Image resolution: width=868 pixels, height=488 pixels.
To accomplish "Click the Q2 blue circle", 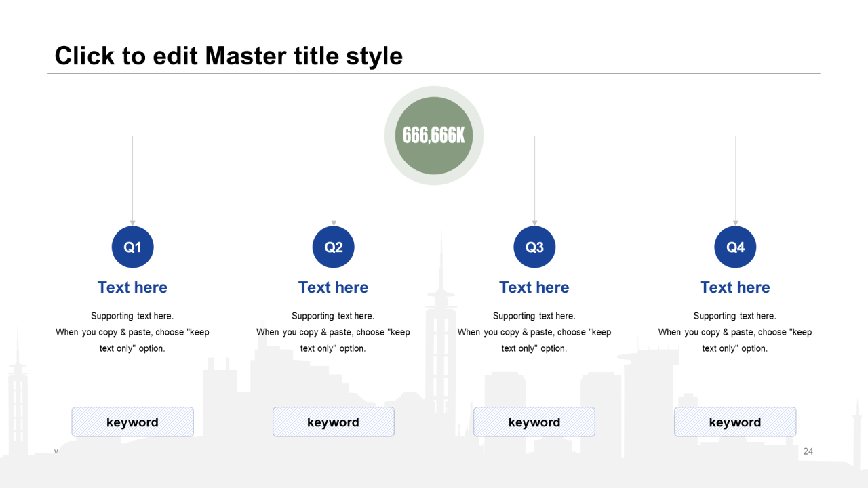I will click(333, 247).
